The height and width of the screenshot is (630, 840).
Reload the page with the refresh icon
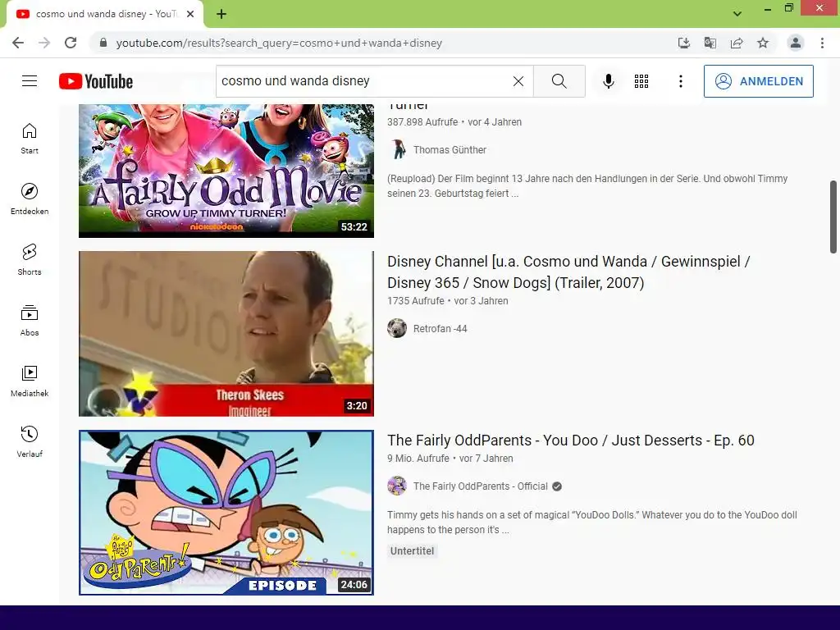pos(71,43)
